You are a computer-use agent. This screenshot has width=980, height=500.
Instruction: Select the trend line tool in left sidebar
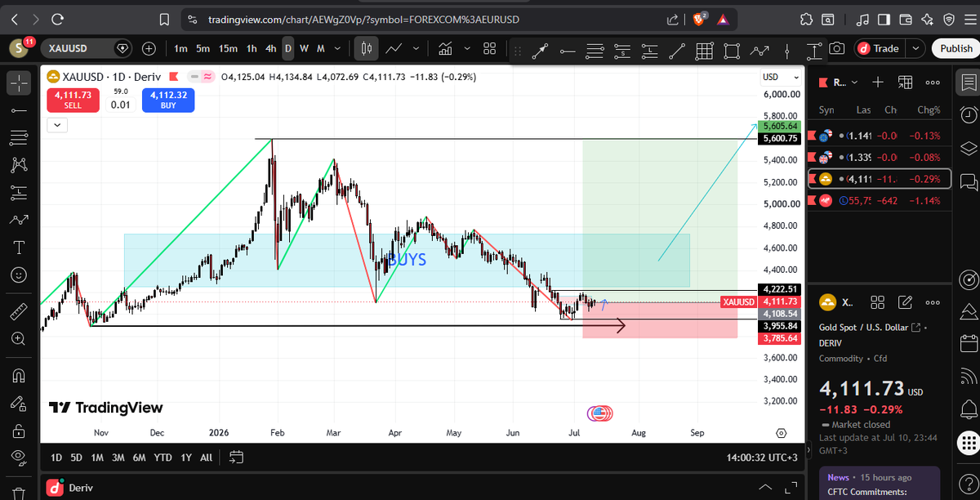point(19,110)
